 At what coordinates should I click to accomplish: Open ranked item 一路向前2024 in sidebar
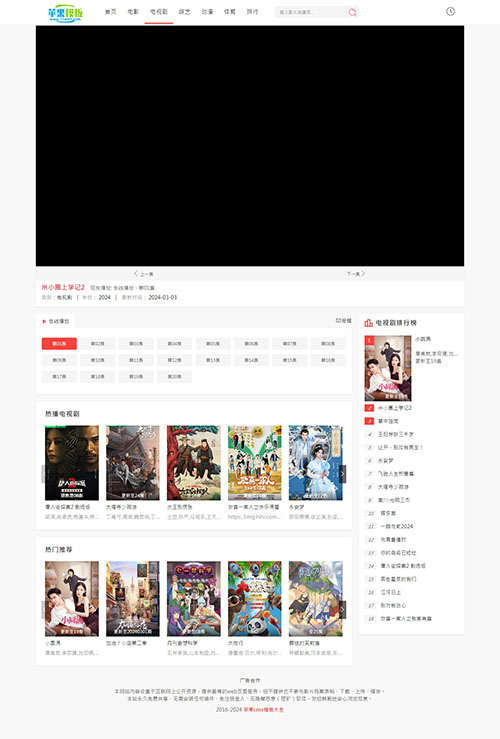click(396, 526)
